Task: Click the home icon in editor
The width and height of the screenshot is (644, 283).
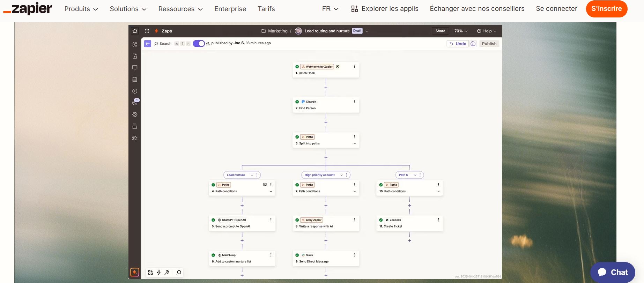Action: tap(135, 31)
